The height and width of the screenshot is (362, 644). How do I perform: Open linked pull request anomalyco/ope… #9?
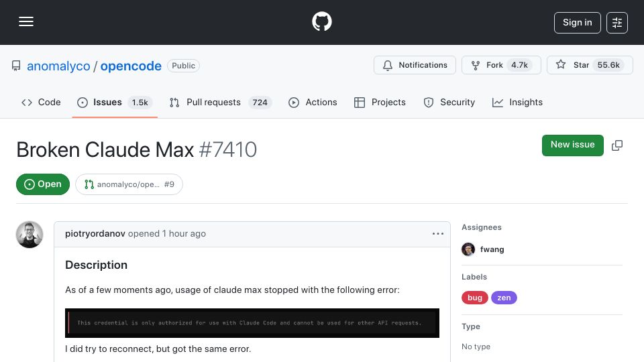129,184
